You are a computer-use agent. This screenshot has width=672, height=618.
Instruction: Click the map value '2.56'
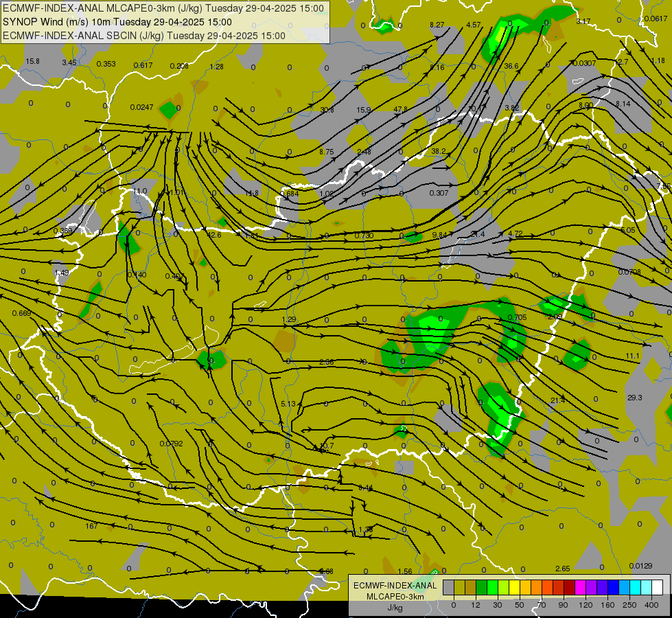coord(327,362)
